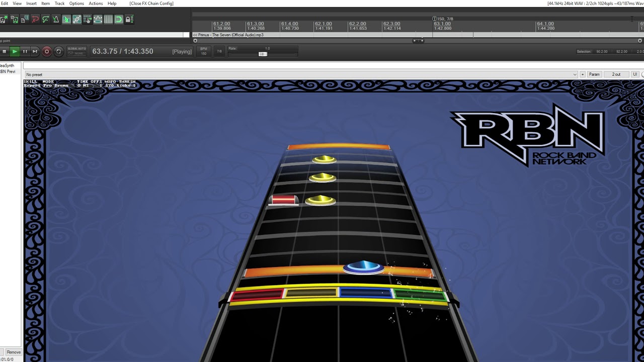
Task: Click the audio device status text 44.1kHz 24bit WAV
Action: (596, 4)
